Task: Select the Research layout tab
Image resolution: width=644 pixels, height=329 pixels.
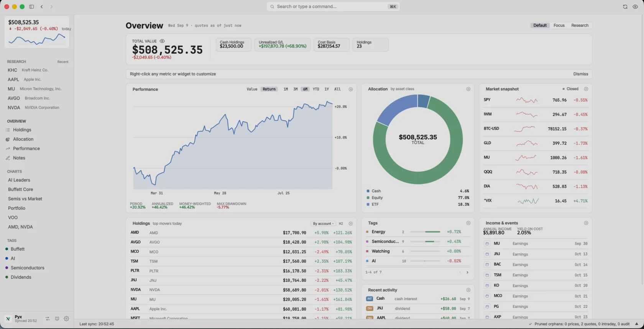Action: pos(580,25)
